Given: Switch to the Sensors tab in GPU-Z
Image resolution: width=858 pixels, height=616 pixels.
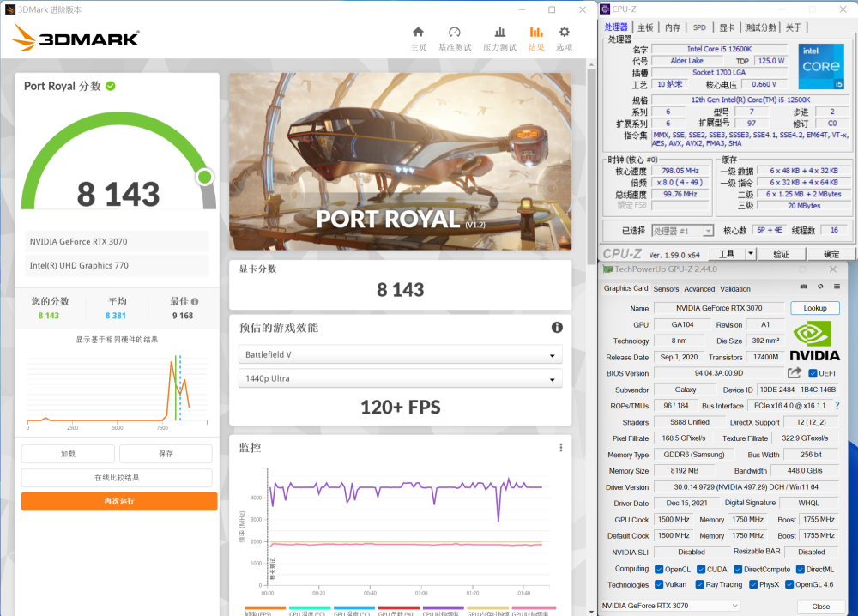Looking at the screenshot, I should (x=666, y=289).
